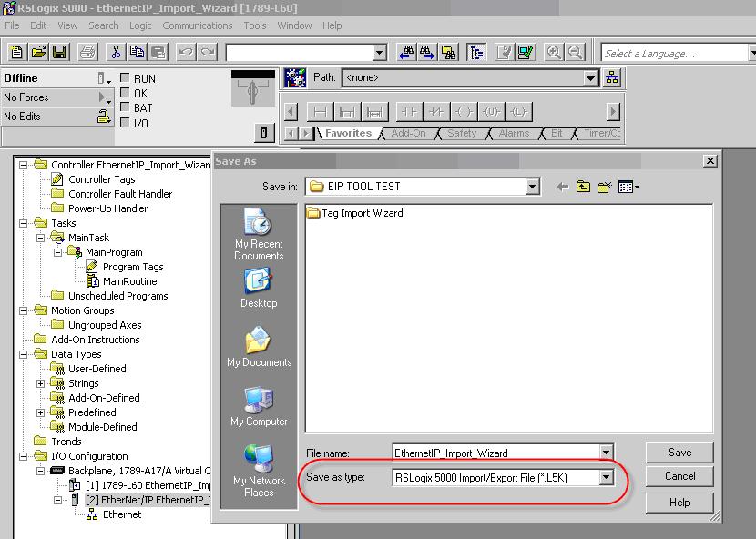Click the Verify Routine icon
This screenshot has height=539, width=756.
click(505, 52)
